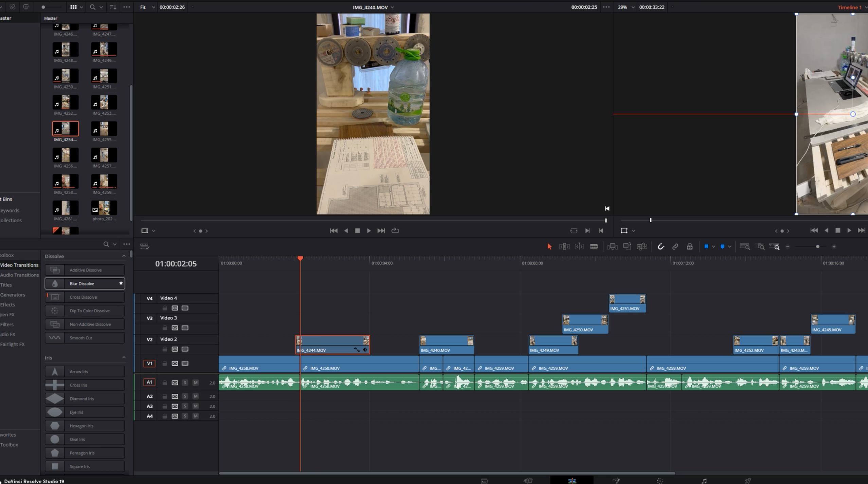Select the Blade edit mode tool
868x484 pixels.
tap(594, 247)
